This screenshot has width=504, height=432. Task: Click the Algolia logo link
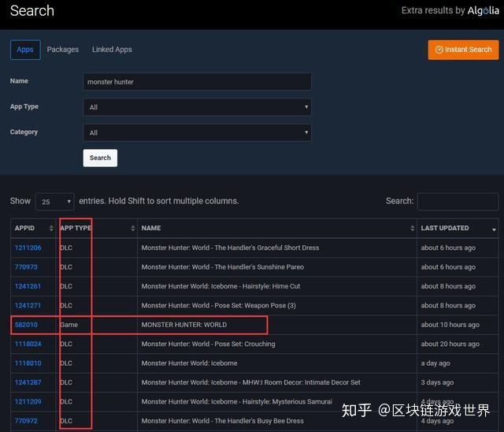coord(483,10)
